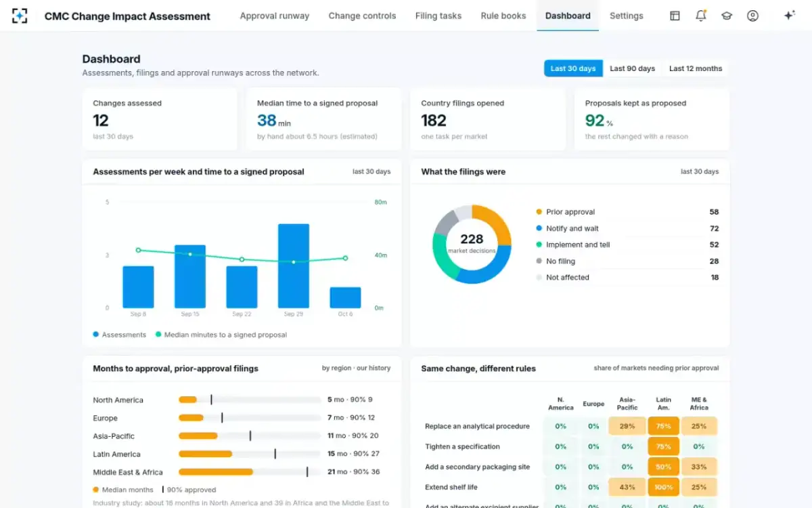This screenshot has width=812, height=508.
Task: Open the layout panel icon in header
Action: (675, 16)
